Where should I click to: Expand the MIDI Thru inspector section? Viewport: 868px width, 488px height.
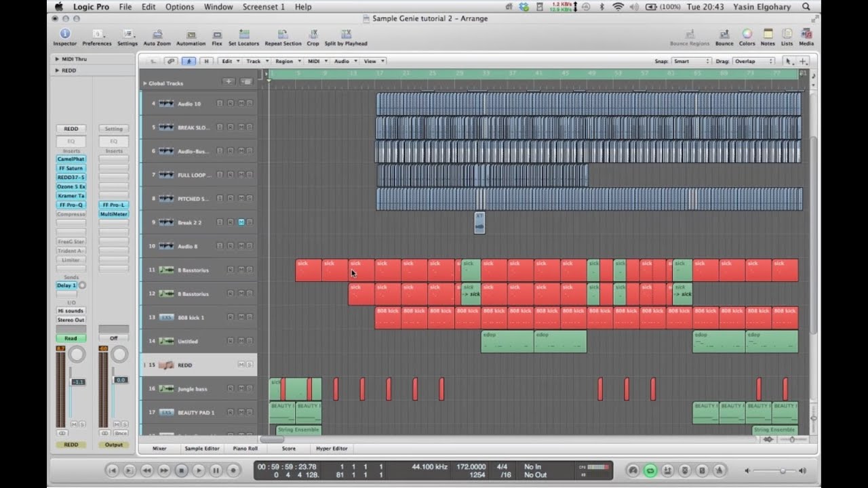[x=57, y=59]
